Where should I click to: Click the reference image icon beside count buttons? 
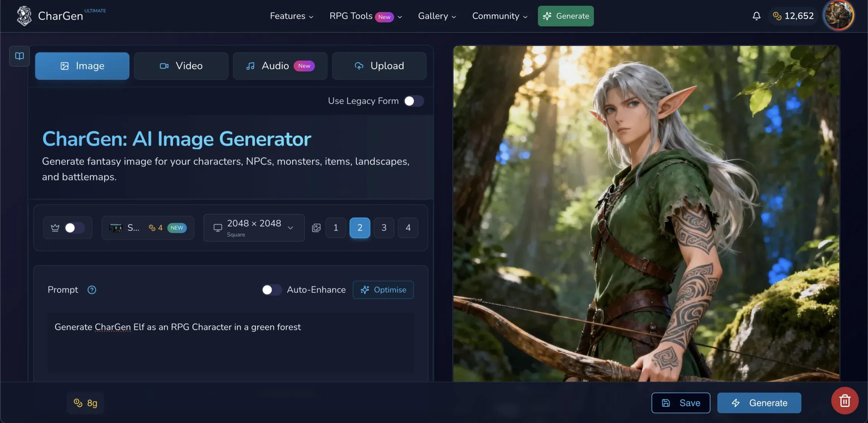pyautogui.click(x=316, y=228)
